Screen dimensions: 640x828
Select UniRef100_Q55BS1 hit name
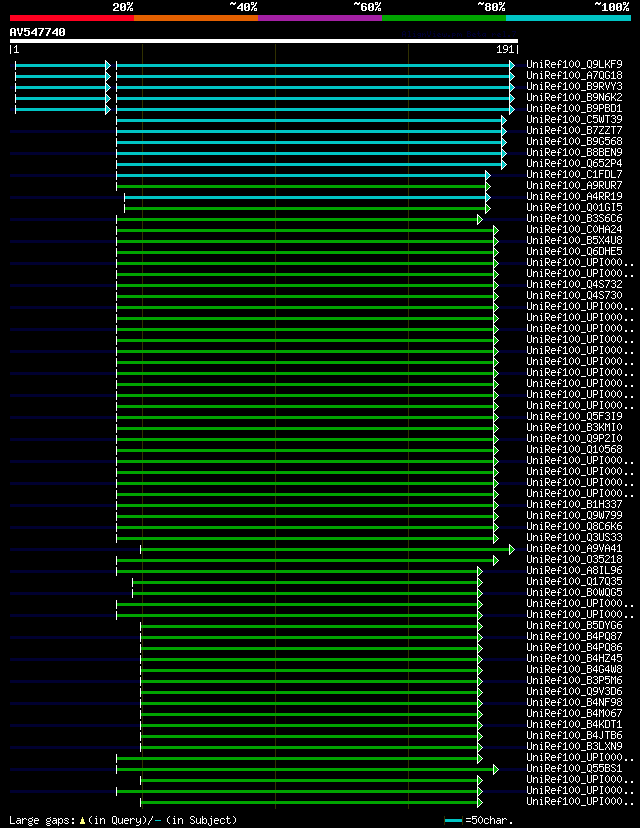(x=574, y=768)
